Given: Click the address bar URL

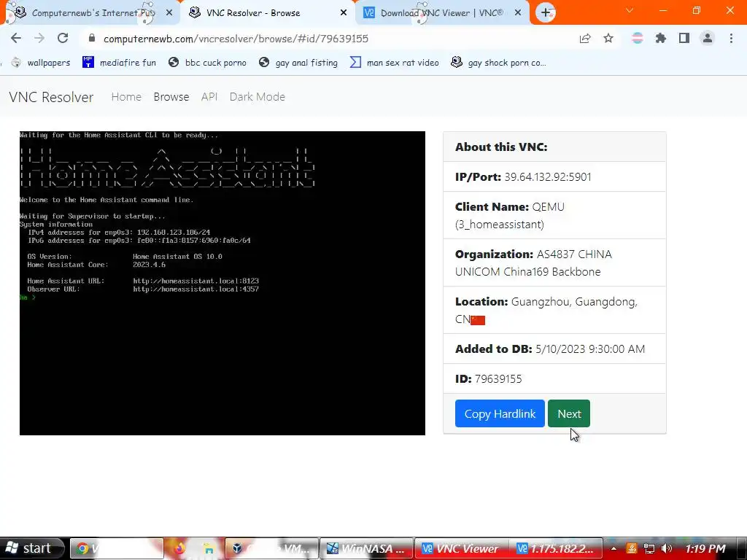Looking at the screenshot, I should (x=236, y=39).
